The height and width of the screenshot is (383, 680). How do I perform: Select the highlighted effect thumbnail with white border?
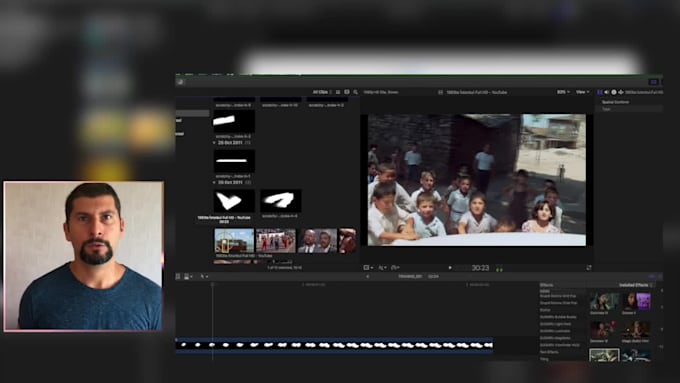604,355
